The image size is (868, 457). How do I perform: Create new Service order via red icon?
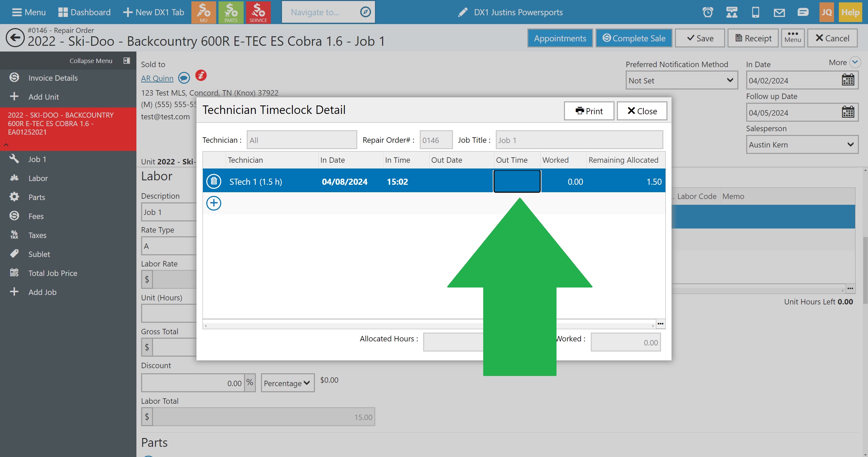(x=258, y=12)
